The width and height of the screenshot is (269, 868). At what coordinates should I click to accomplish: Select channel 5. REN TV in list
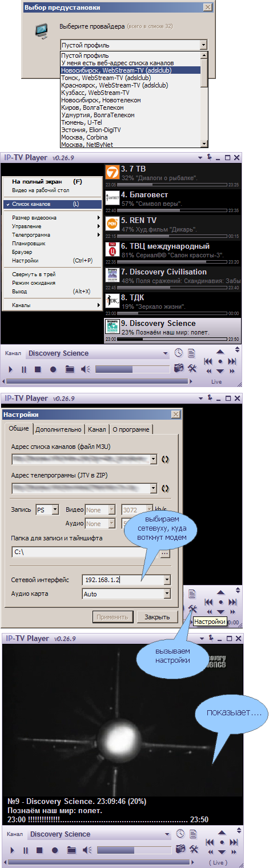click(x=173, y=228)
